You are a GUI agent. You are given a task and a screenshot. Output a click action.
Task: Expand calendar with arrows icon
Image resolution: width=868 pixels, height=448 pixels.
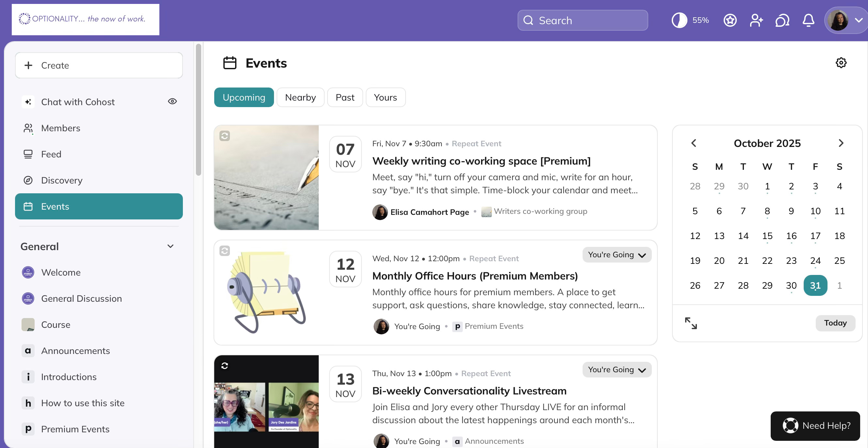click(691, 323)
